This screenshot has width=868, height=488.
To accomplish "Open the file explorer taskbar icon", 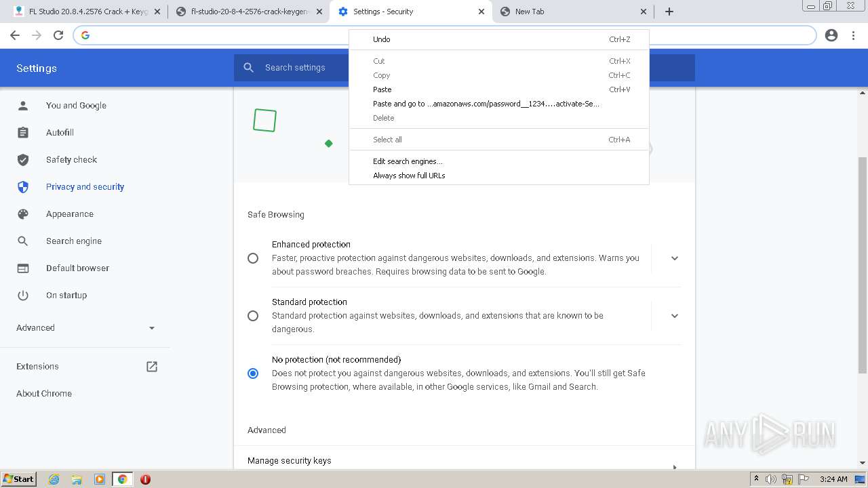I will [77, 479].
